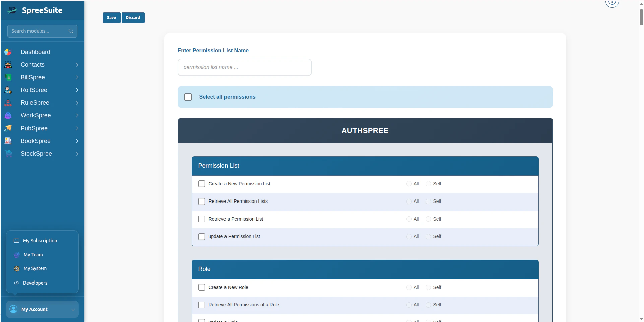Image resolution: width=644 pixels, height=322 pixels.
Task: Check Create a New Permission List
Action: pyautogui.click(x=202, y=184)
